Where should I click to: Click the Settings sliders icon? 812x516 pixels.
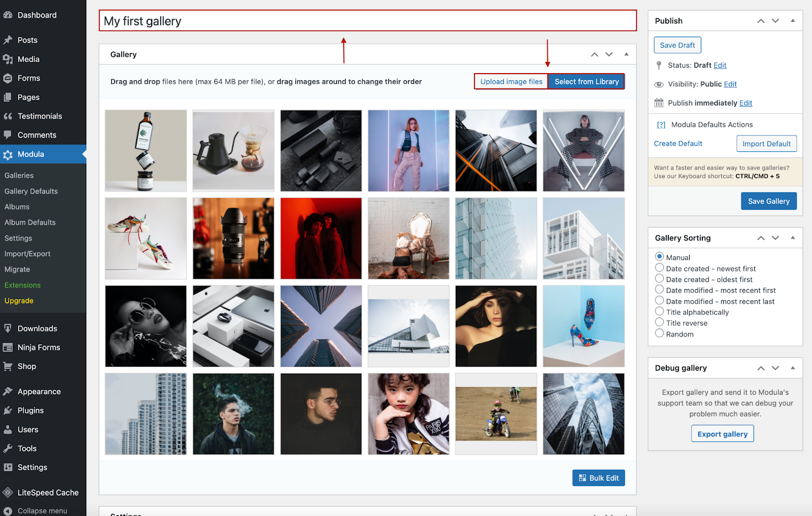(8, 467)
